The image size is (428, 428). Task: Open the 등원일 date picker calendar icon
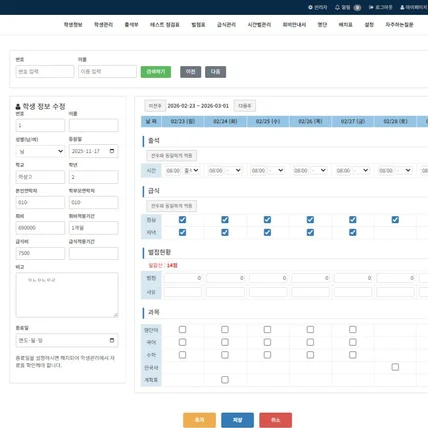pyautogui.click(x=112, y=151)
